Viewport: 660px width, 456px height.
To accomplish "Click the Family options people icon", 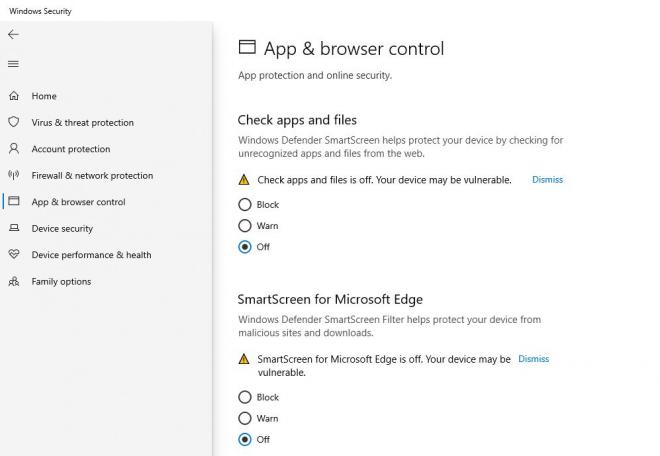I will click(x=14, y=281).
